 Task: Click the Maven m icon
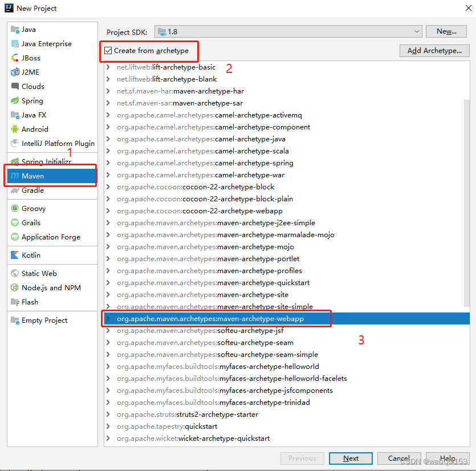click(x=15, y=176)
